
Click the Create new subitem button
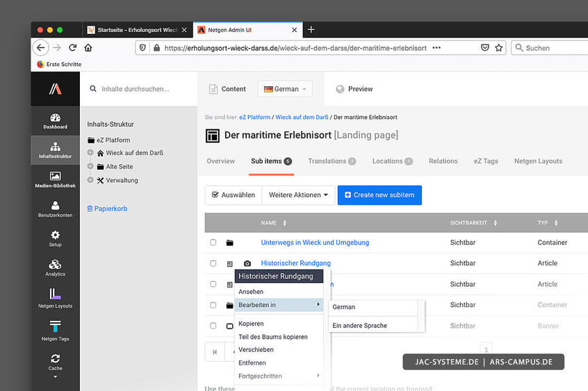pyautogui.click(x=379, y=195)
